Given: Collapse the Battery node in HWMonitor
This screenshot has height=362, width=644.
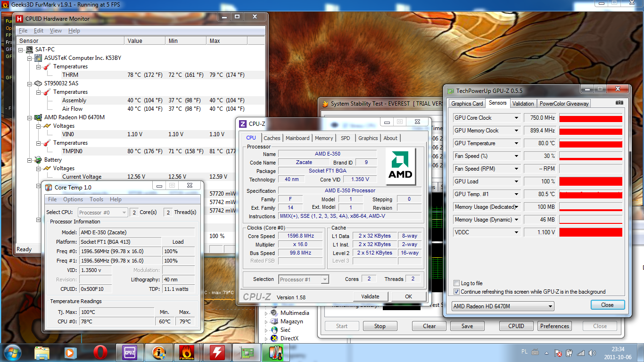Looking at the screenshot, I should coord(29,160).
